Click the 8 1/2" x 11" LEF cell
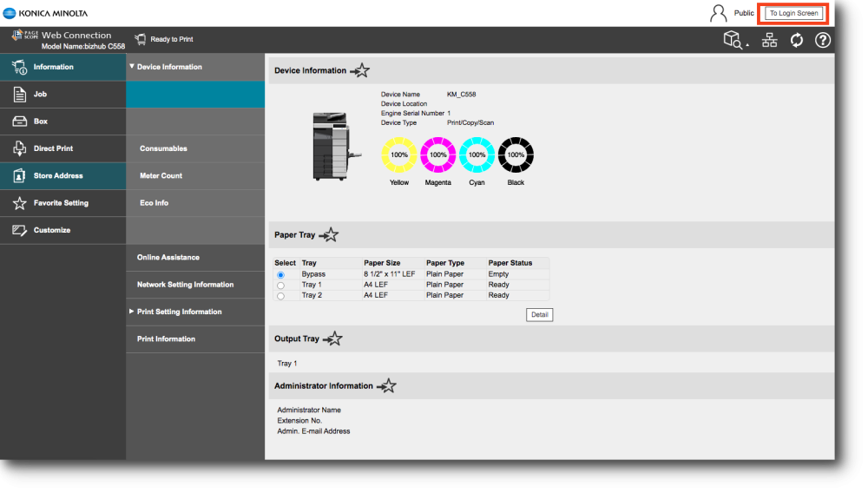This screenshot has width=868, height=493. pos(389,274)
